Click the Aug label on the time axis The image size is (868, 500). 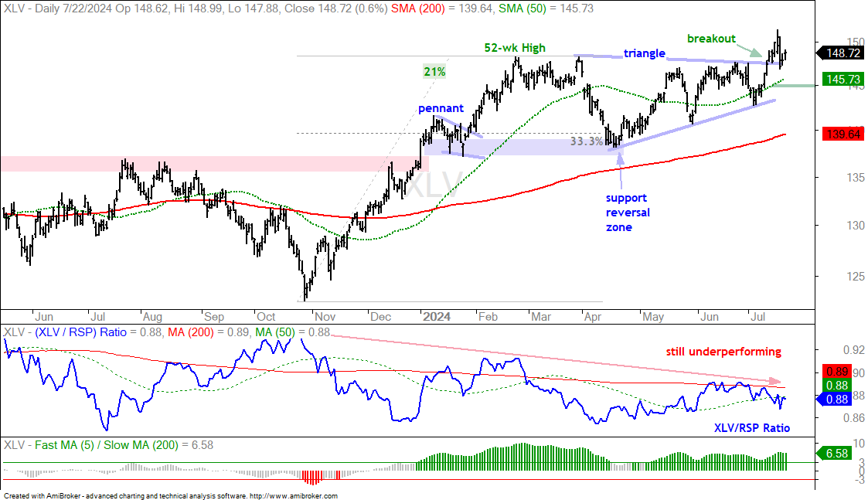coord(152,317)
